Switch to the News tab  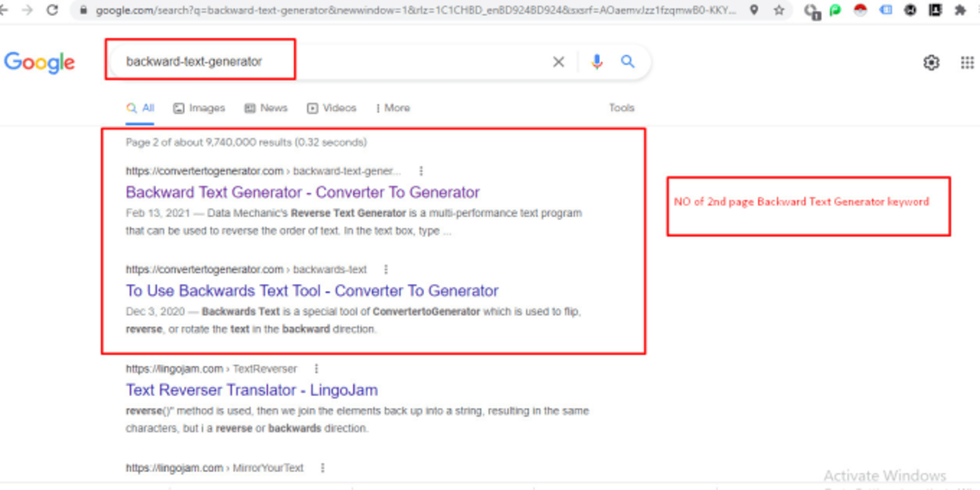(x=266, y=108)
